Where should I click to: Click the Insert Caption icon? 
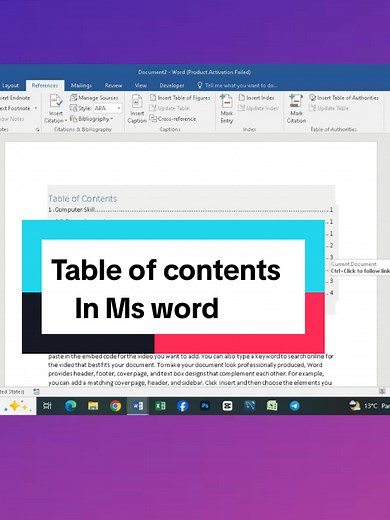(x=137, y=101)
